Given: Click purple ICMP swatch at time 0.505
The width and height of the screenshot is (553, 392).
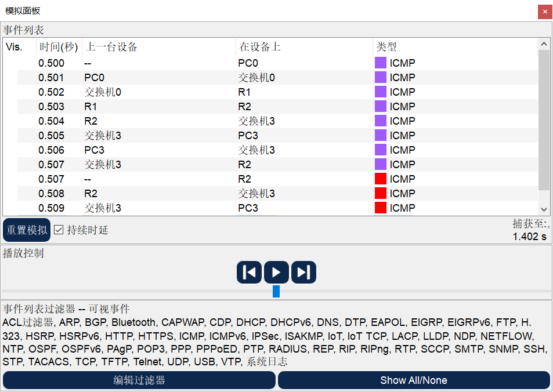Looking at the screenshot, I should click(x=381, y=135).
